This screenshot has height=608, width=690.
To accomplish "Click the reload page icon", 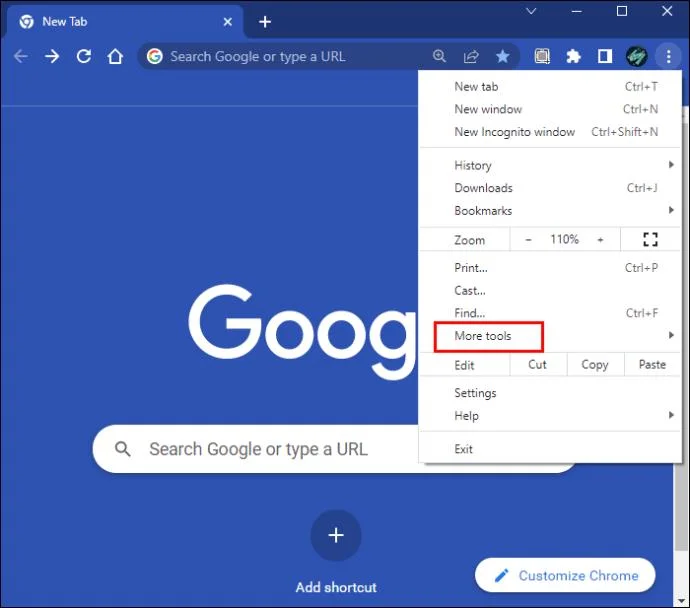I will pos(84,57).
